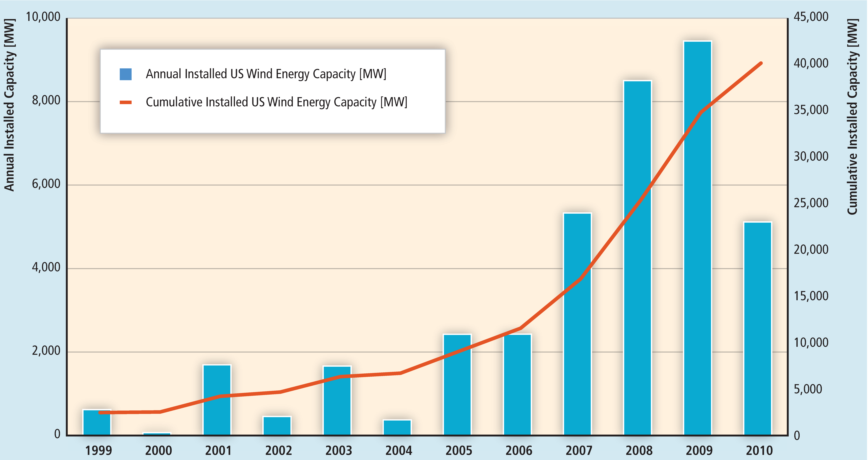Click the right axis tick 30,000
868x460 pixels.
pyautogui.click(x=811, y=156)
